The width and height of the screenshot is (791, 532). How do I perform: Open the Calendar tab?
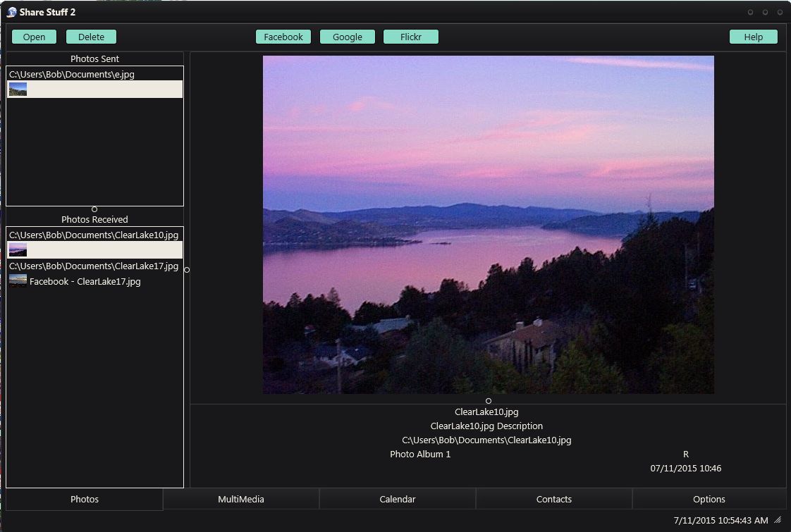398,499
